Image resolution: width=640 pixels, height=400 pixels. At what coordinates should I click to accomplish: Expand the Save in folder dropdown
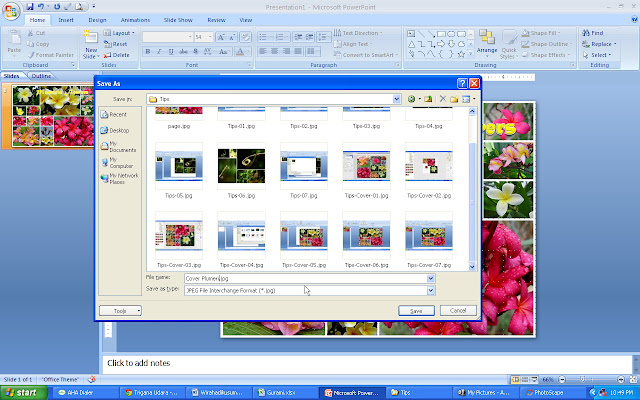click(396, 99)
